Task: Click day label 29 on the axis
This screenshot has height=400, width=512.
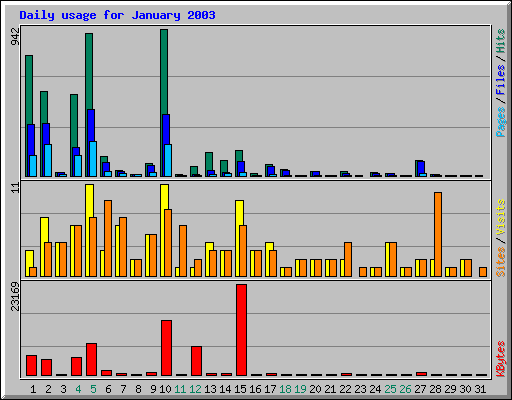Action: coord(450,389)
